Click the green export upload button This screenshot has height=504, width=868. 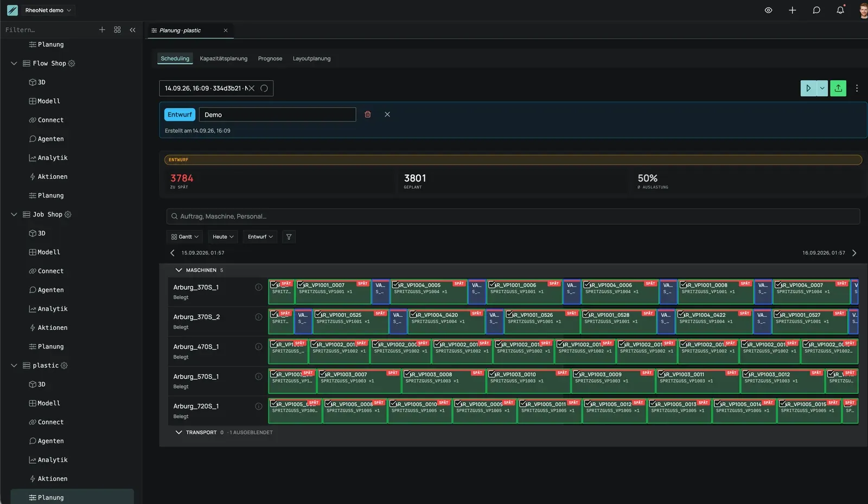[x=838, y=88]
